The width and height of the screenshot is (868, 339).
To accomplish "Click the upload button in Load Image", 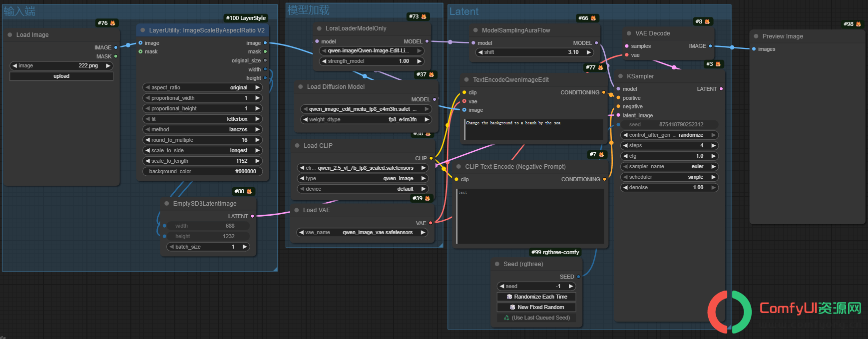I will [x=61, y=76].
